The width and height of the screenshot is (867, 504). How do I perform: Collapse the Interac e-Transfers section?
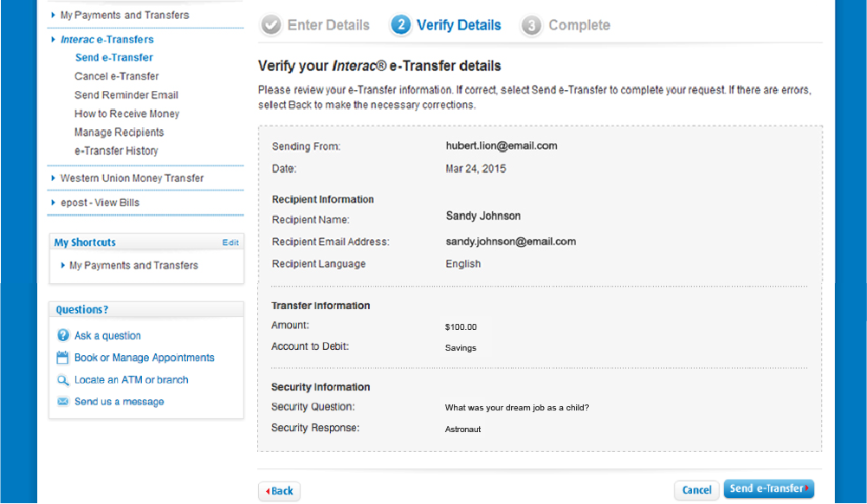point(107,40)
